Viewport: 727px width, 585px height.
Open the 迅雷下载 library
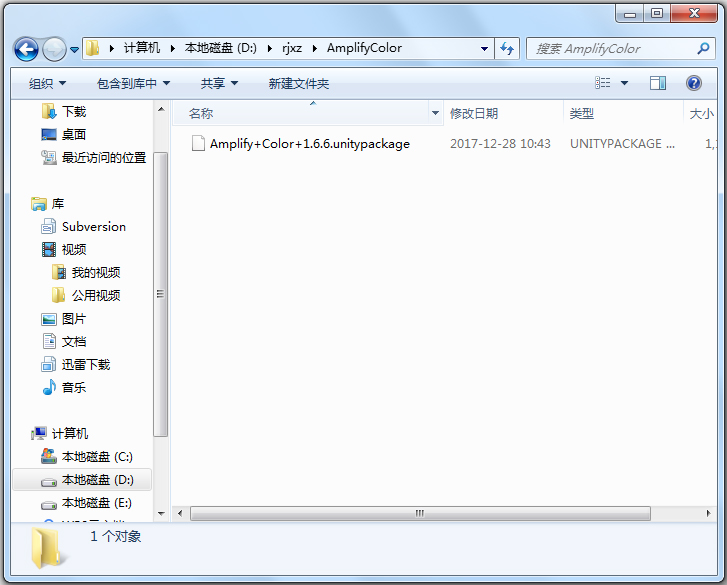(x=86, y=364)
